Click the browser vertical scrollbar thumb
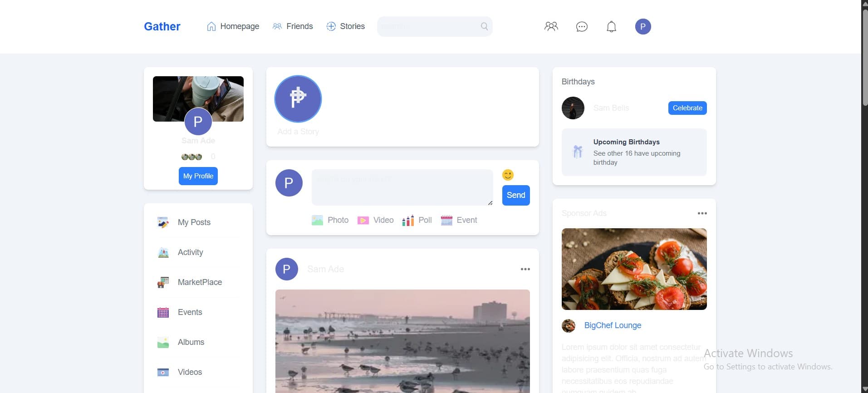Viewport: 868px width, 393px height. [x=865, y=57]
